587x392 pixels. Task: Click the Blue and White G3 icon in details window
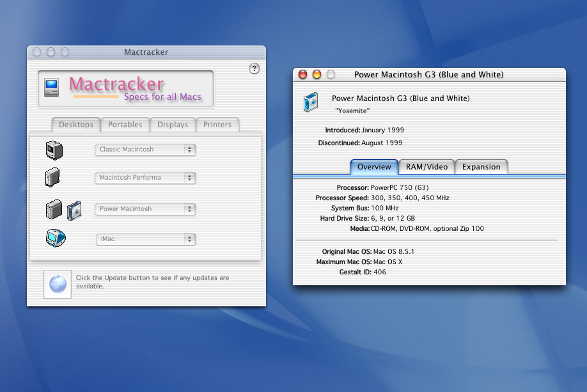coord(311,102)
